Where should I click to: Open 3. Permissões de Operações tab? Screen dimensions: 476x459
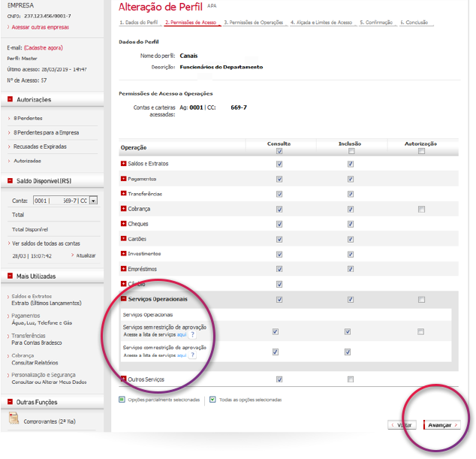point(255,23)
